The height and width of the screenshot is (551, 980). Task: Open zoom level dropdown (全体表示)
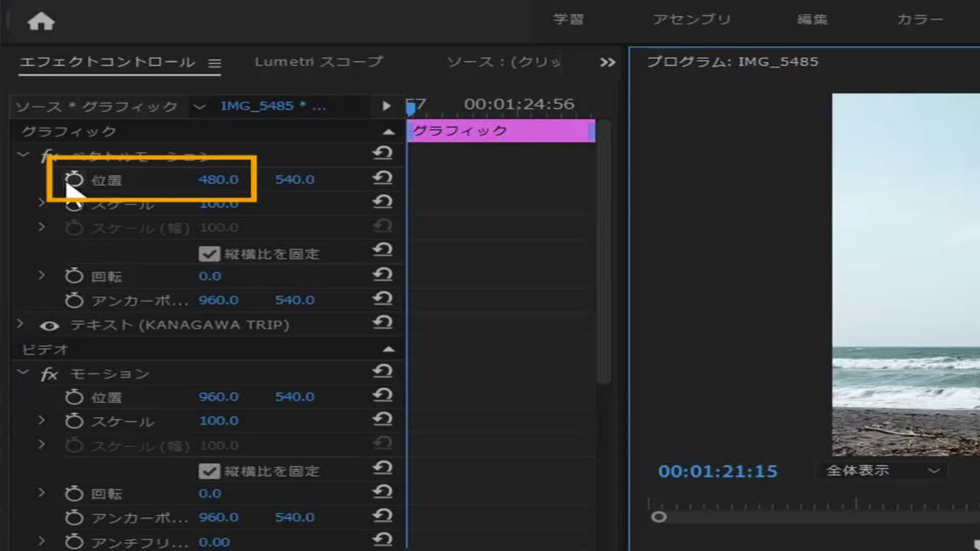point(882,470)
